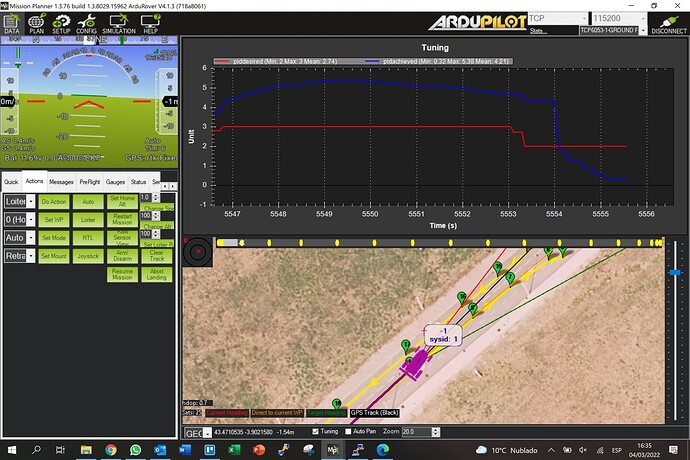Open the GEO coordinate format dropdown
Image resolution: width=690 pixels, height=460 pixels.
click(208, 433)
